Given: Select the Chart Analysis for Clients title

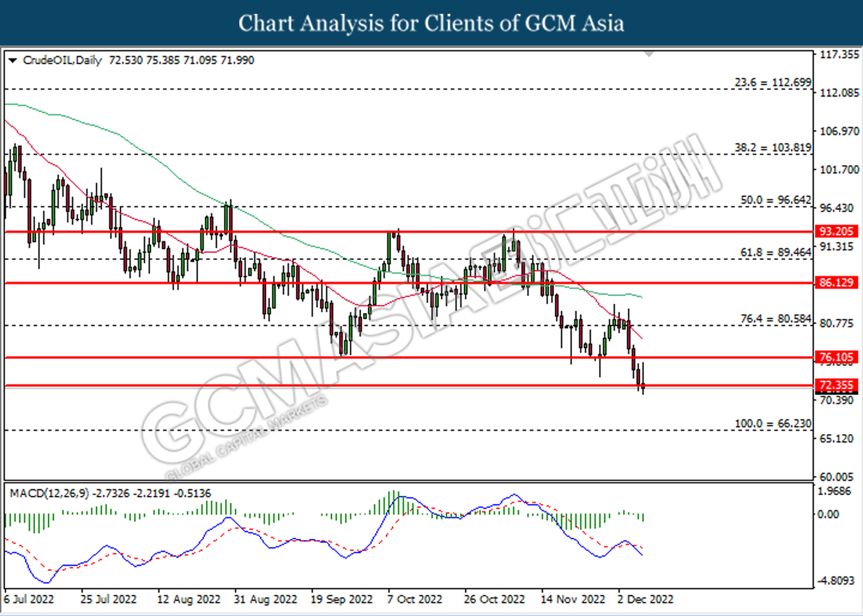Looking at the screenshot, I should click(x=431, y=23).
